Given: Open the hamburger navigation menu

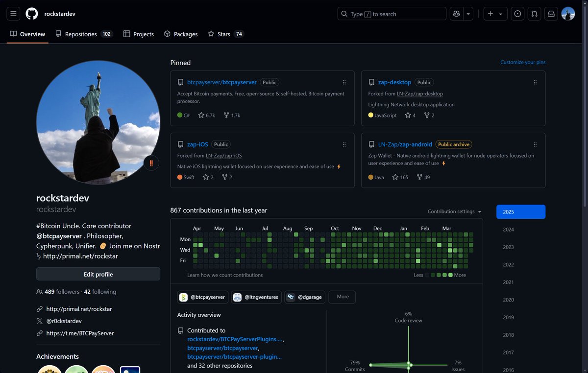Looking at the screenshot, I should [x=13, y=14].
